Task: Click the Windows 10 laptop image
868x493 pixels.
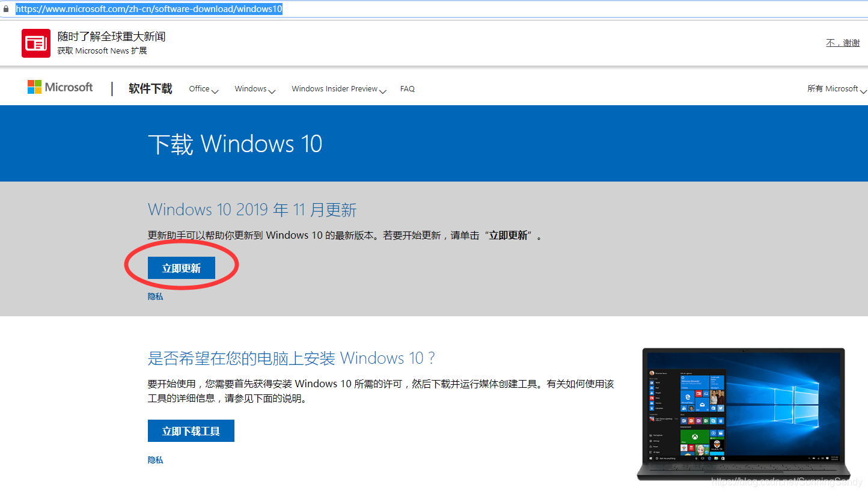Action: [744, 414]
